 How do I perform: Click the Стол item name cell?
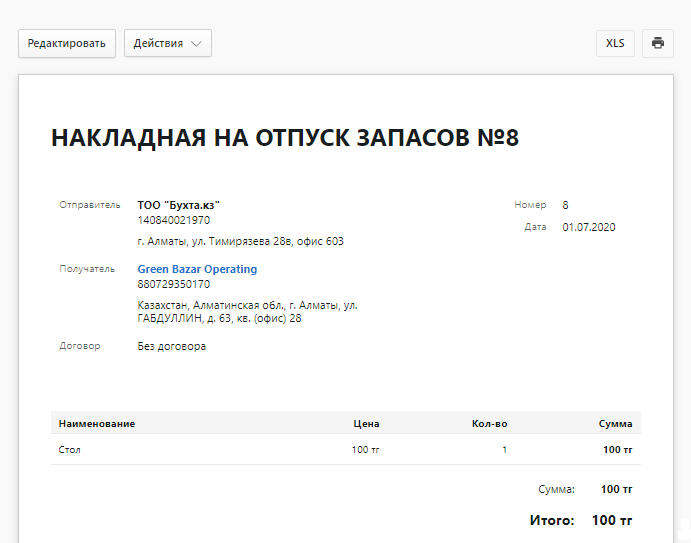(69, 450)
